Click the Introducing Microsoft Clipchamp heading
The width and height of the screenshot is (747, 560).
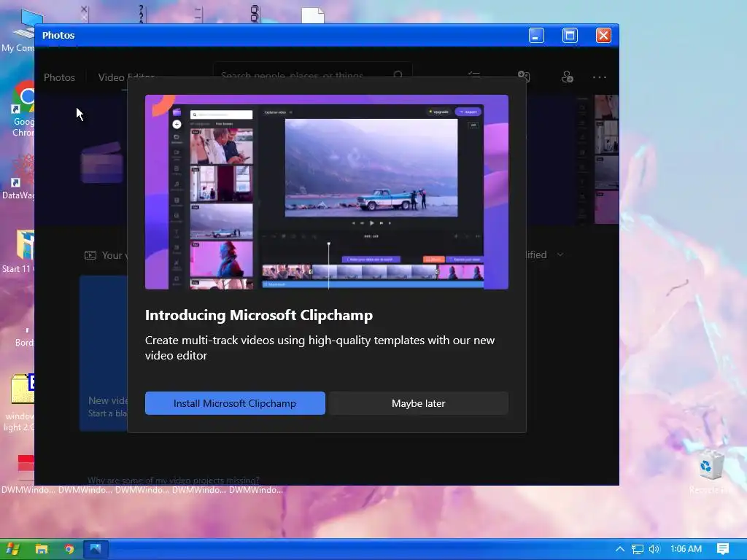pos(259,315)
